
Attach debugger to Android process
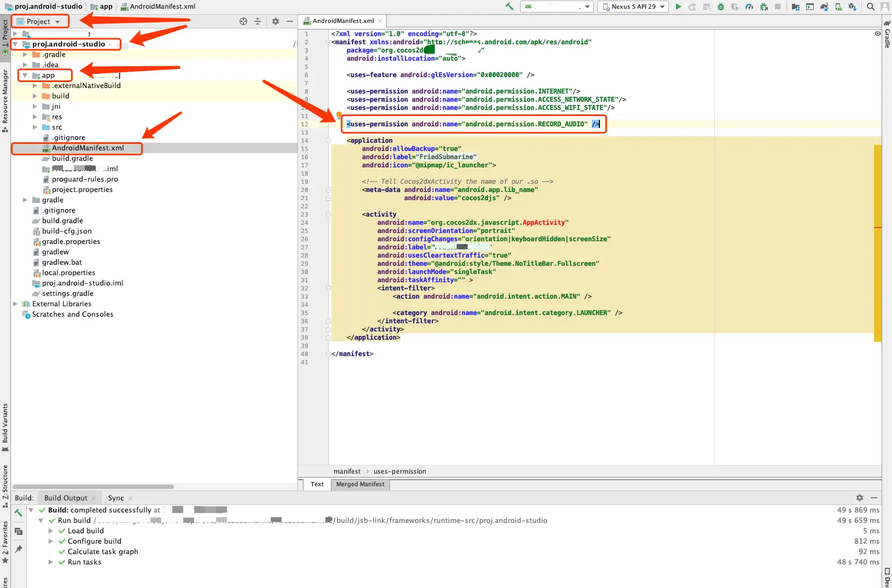763,7
